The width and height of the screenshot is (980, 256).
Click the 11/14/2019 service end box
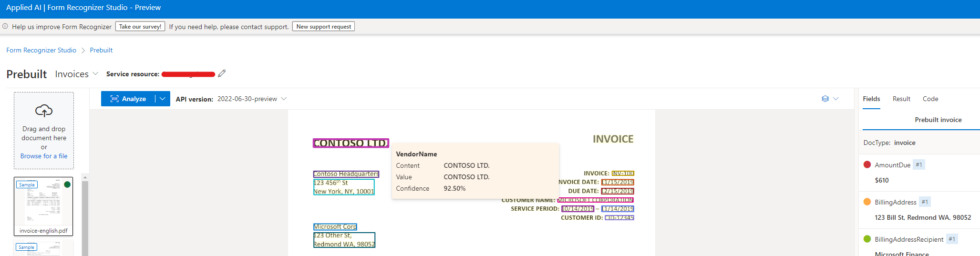(618, 209)
